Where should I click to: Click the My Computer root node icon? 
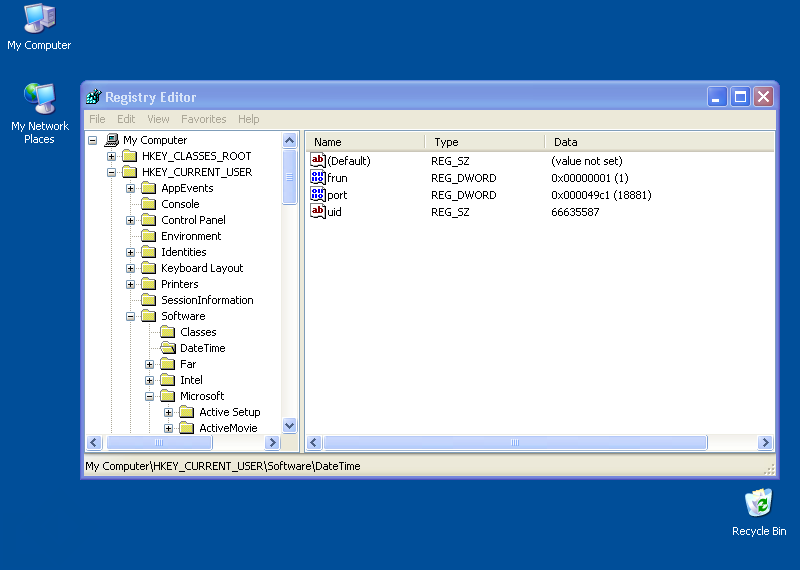[111, 140]
